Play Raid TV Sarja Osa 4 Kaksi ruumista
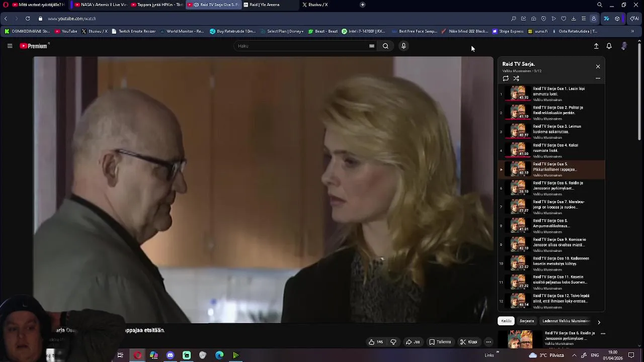The width and height of the screenshot is (644, 362). 551,150
